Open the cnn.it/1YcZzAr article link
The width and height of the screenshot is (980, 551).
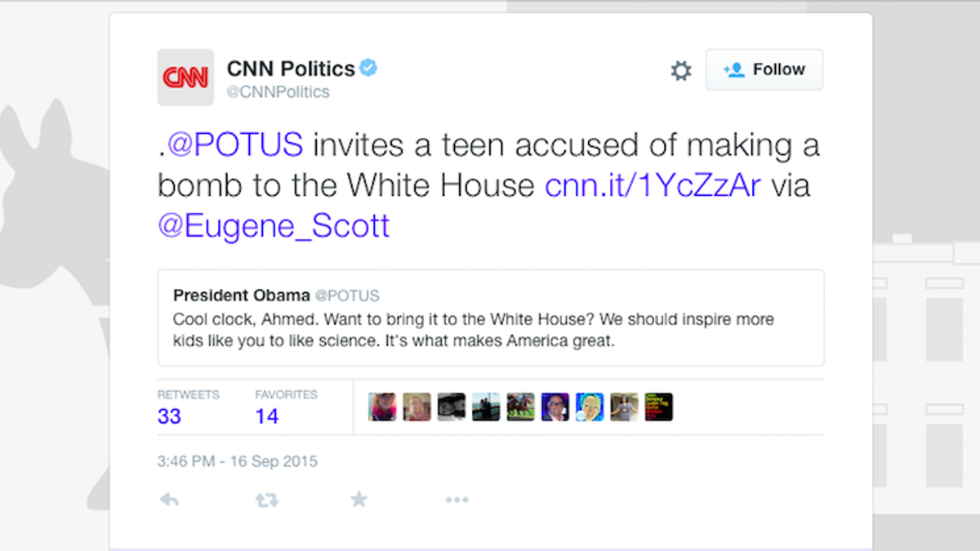pyautogui.click(x=653, y=185)
